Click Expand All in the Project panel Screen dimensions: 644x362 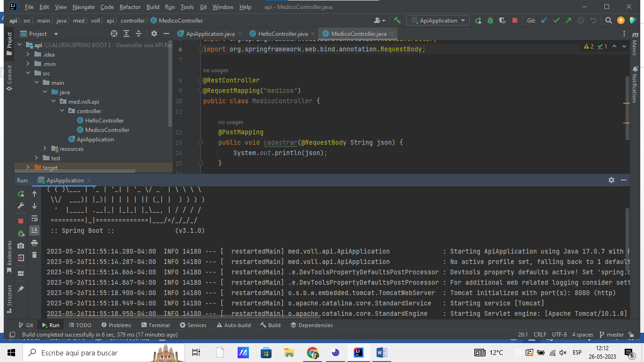tap(126, 33)
